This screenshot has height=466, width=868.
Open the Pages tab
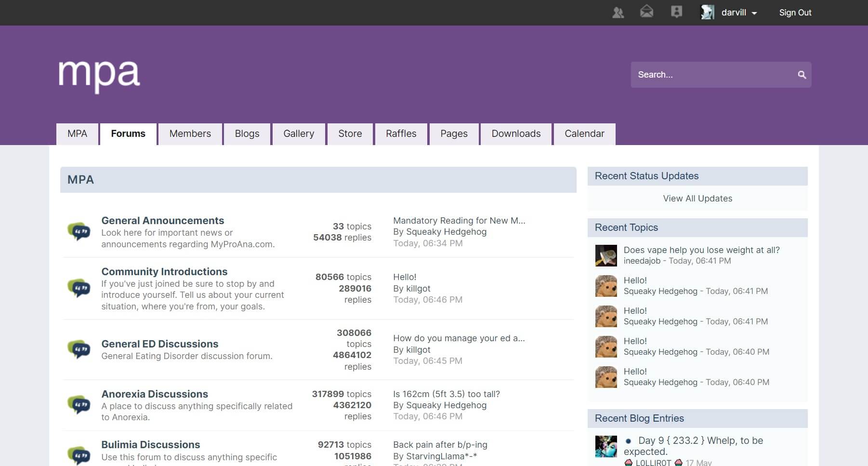click(454, 134)
